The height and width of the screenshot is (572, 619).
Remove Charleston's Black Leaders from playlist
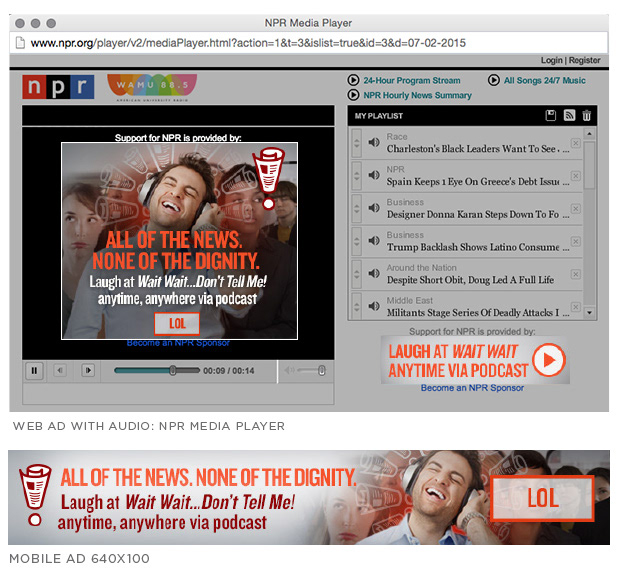point(576,143)
